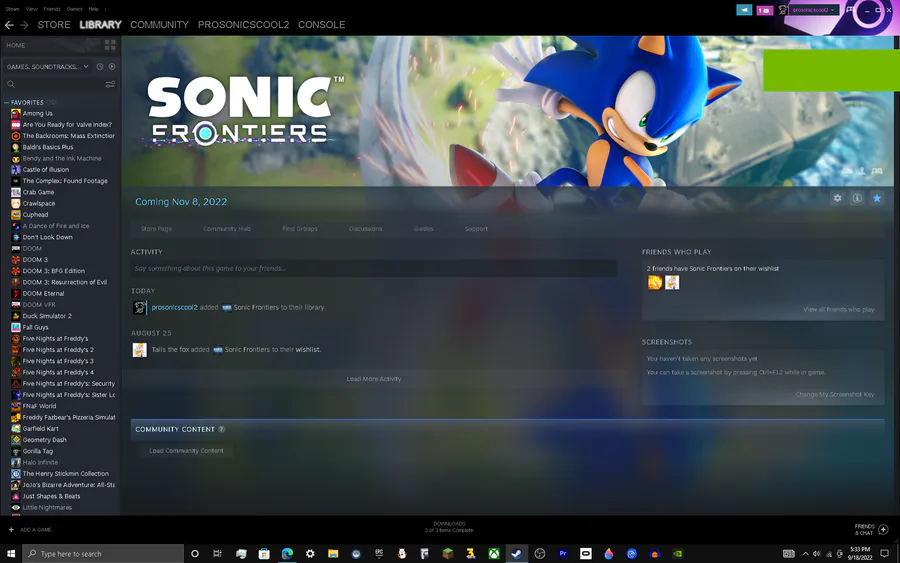Open Microsoft Edge from taskbar

tap(287, 554)
